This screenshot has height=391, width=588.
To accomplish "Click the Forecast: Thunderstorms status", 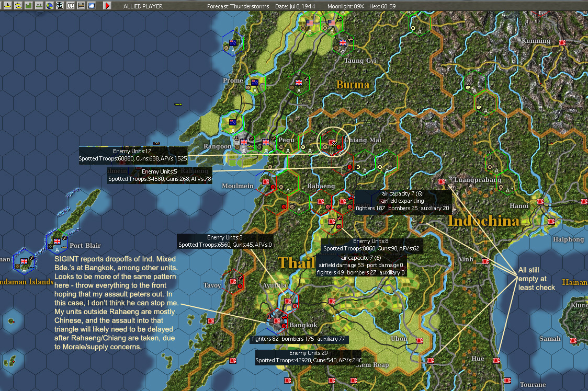I will 238,6.
